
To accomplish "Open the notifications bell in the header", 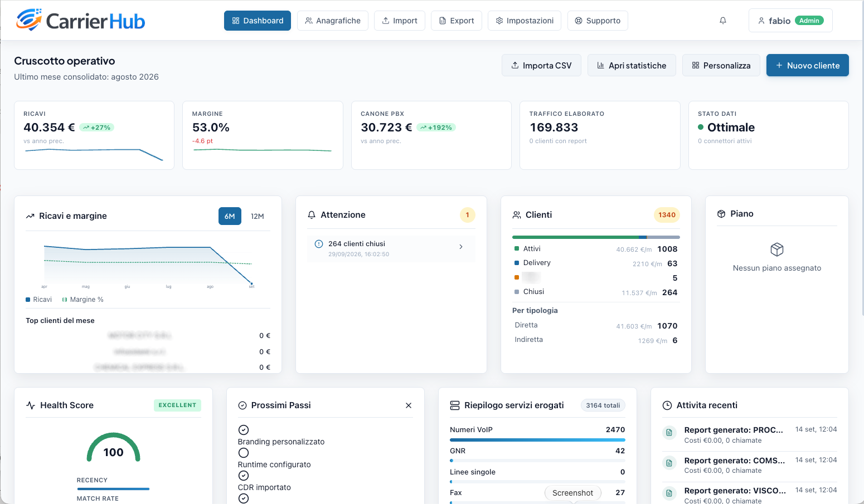I will 723,21.
